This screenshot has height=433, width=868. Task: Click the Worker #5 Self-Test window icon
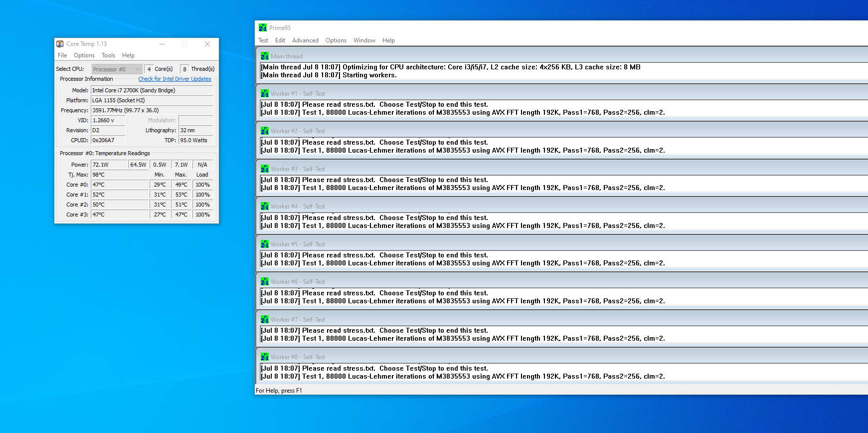(x=265, y=244)
